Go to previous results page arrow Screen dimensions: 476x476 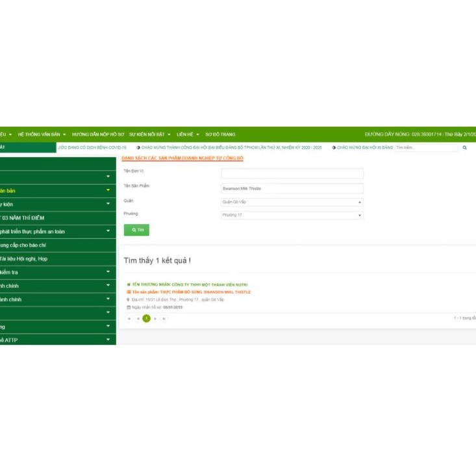(x=138, y=318)
